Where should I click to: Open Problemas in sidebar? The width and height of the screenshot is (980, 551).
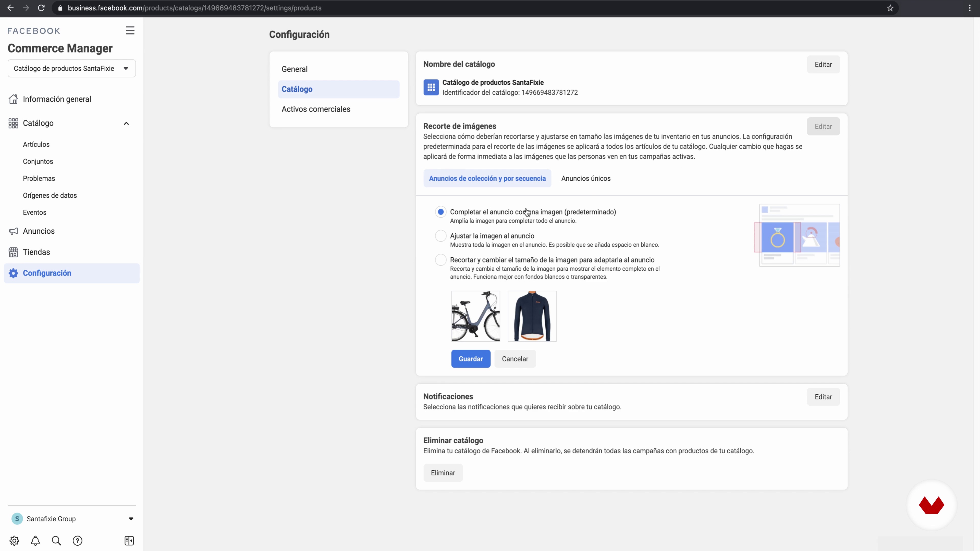(x=39, y=178)
